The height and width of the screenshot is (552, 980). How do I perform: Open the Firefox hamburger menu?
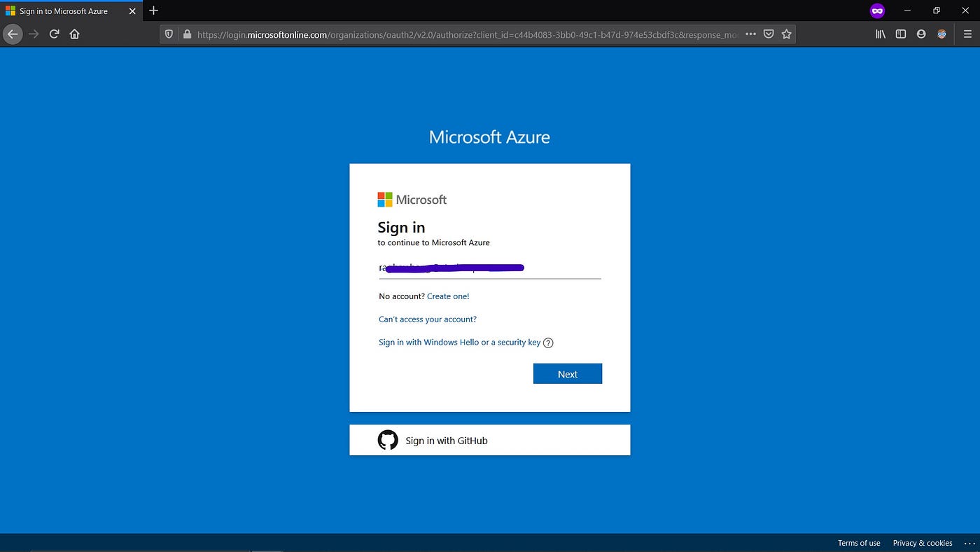pyautogui.click(x=968, y=34)
